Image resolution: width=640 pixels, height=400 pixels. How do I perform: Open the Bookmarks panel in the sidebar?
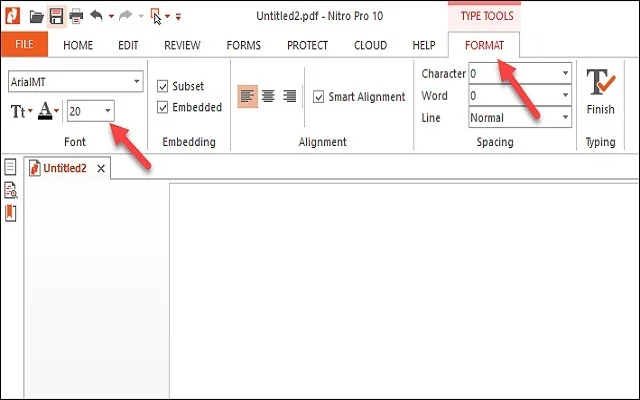click(10, 213)
